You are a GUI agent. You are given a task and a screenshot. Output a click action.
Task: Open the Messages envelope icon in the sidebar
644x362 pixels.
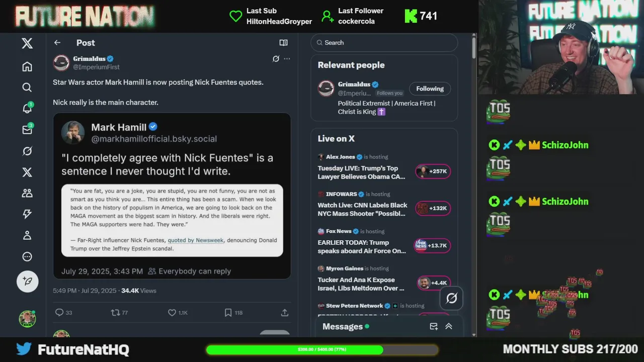tap(27, 130)
